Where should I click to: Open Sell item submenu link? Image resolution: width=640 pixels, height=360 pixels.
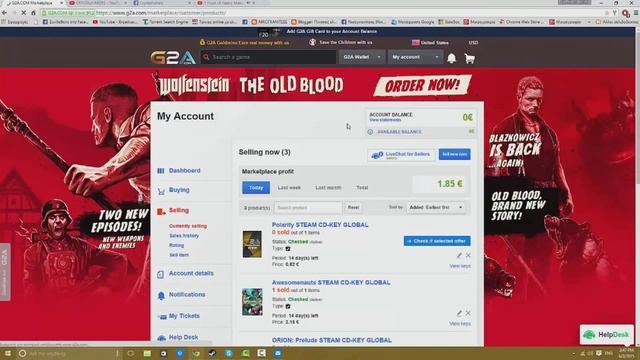point(179,255)
